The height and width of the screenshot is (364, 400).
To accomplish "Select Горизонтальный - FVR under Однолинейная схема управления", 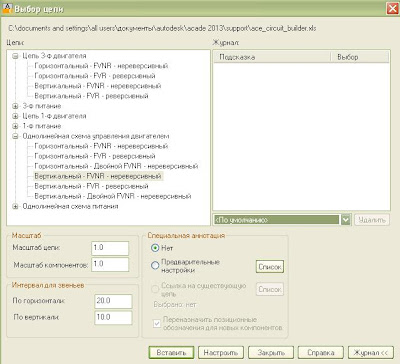I will coord(95,156).
